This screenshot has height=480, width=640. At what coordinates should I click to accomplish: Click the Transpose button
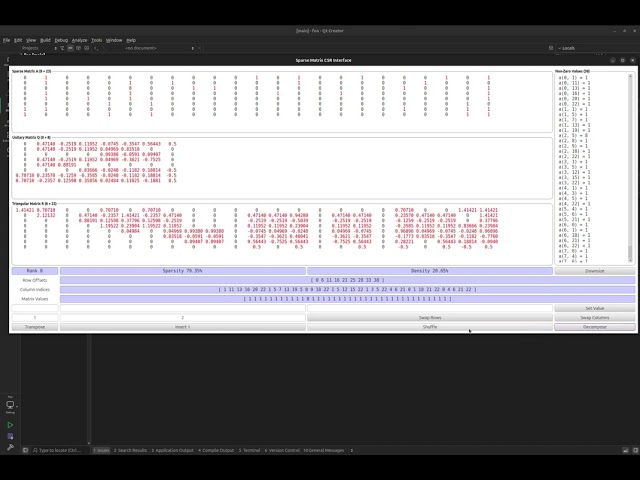(x=35, y=327)
